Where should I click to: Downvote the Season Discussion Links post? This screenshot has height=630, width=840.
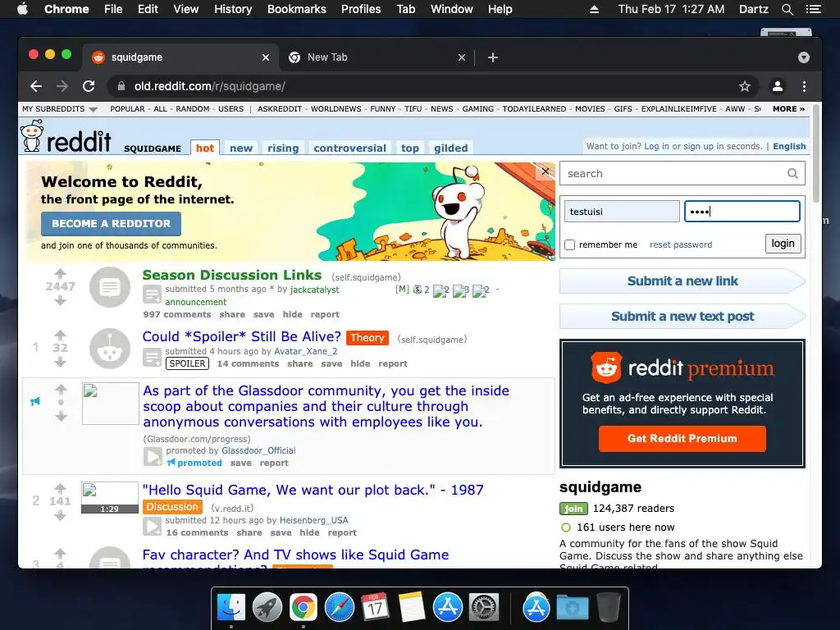60,301
